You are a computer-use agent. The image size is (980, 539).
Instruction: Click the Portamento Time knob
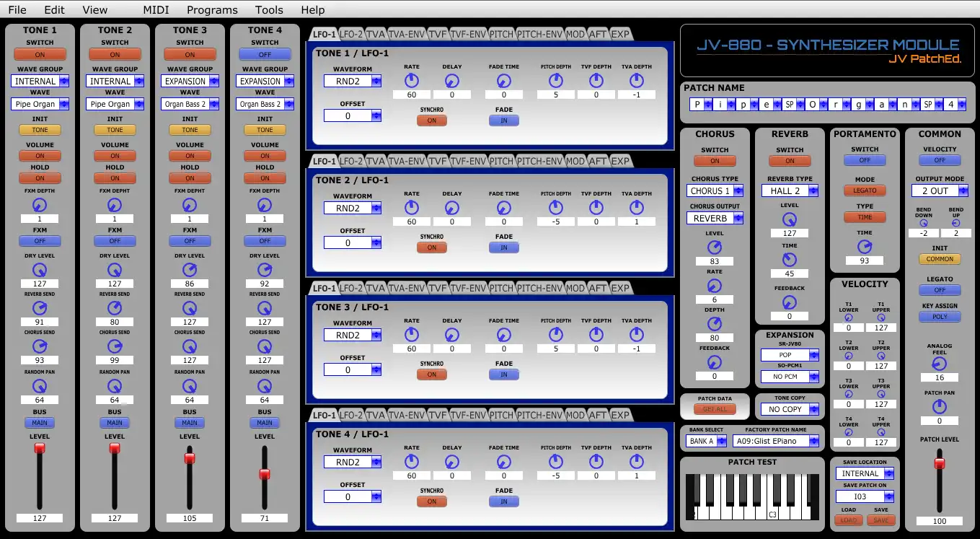(865, 247)
